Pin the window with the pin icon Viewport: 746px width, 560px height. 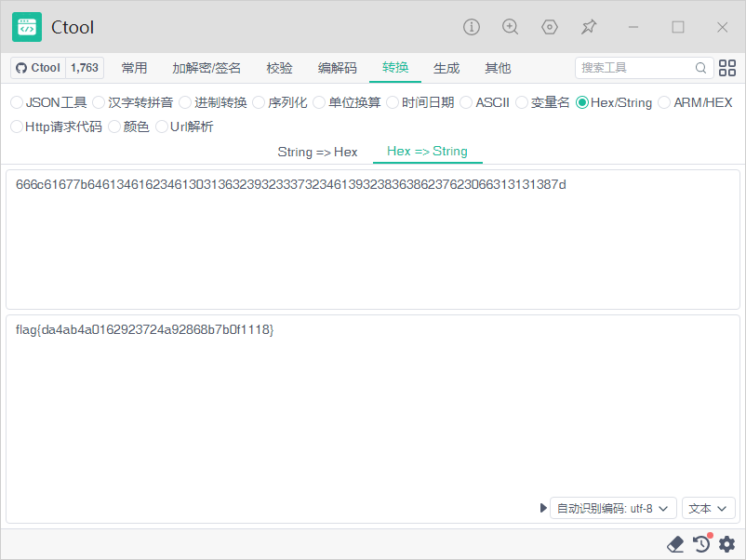coord(589,27)
